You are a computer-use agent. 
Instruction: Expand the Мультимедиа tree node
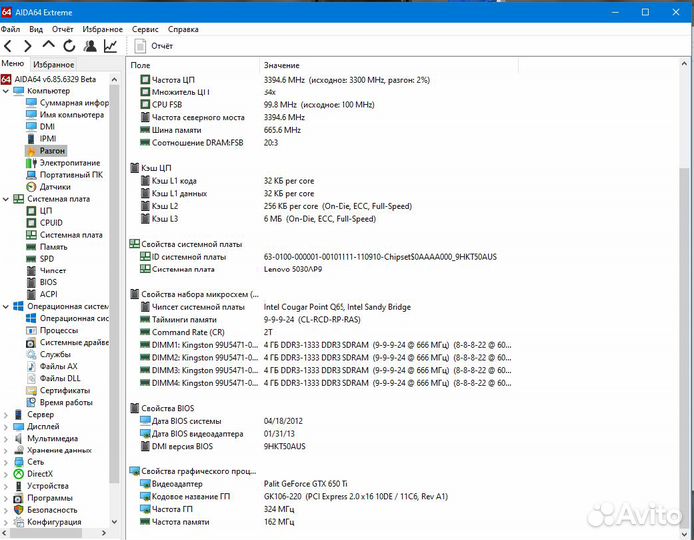click(6, 439)
